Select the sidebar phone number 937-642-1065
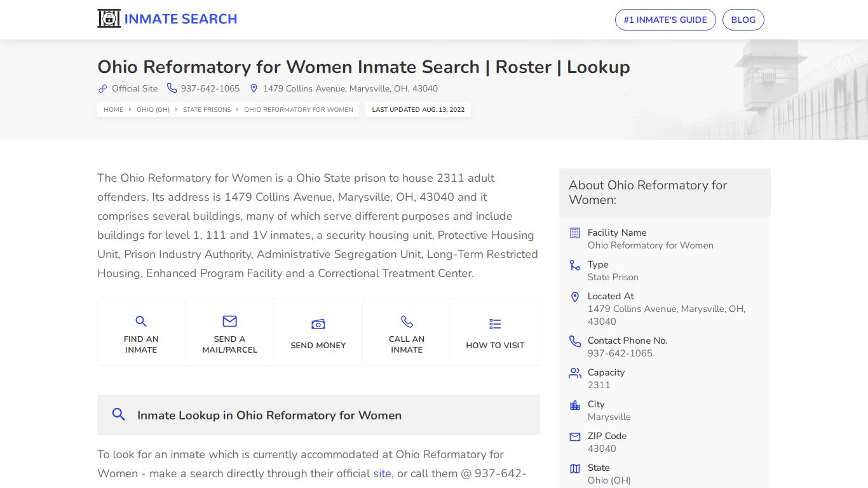The image size is (868, 488). coord(620,353)
